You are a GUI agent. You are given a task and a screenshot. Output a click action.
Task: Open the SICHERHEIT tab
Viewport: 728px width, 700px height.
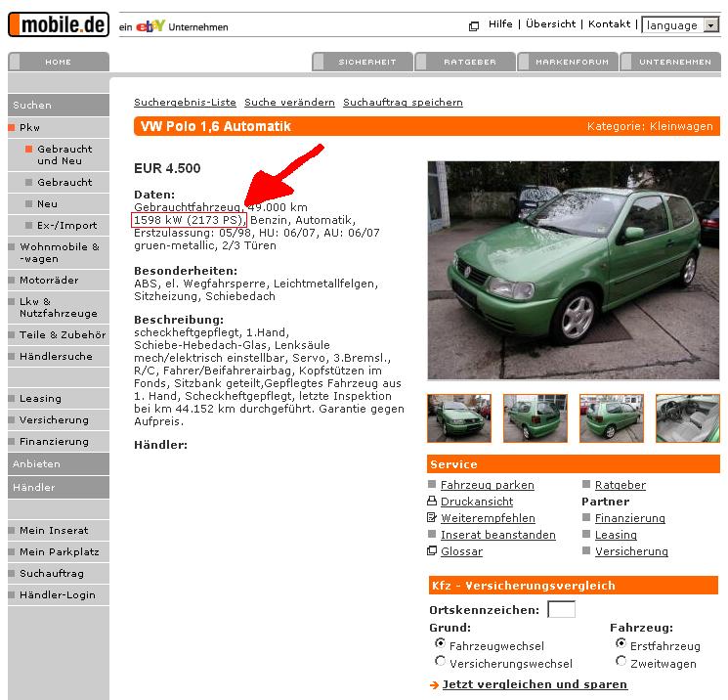pyautogui.click(x=363, y=62)
